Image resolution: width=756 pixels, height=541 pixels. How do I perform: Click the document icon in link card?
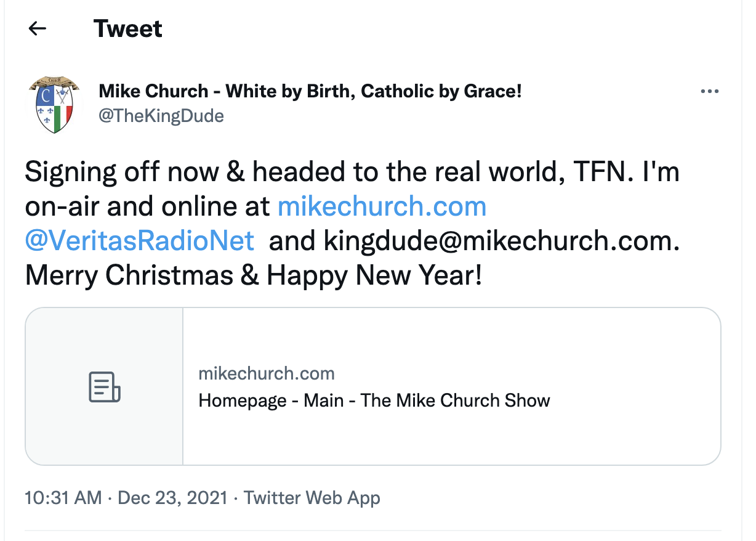click(104, 386)
